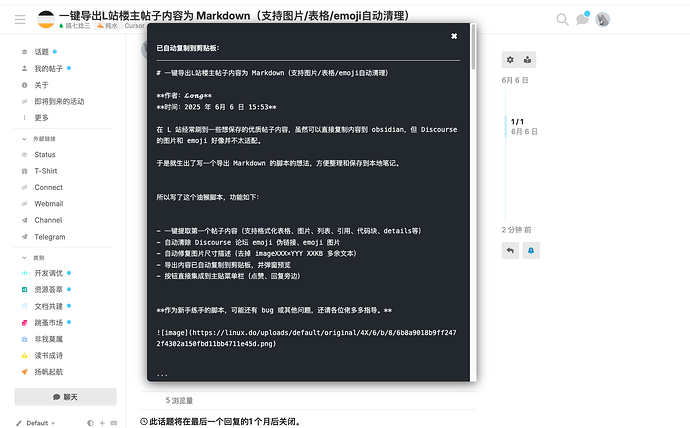Click the 作者 line in popup
The image size is (690, 428).
pos(184,95)
